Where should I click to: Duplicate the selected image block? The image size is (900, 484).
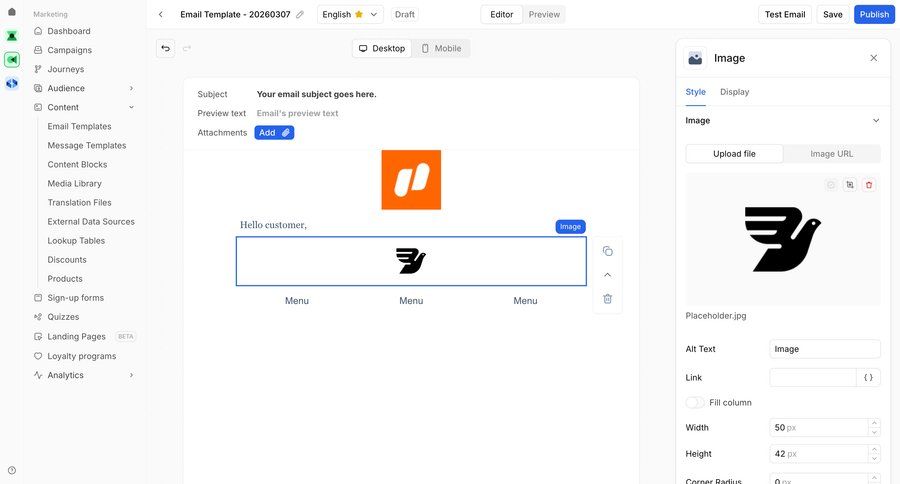click(x=607, y=251)
